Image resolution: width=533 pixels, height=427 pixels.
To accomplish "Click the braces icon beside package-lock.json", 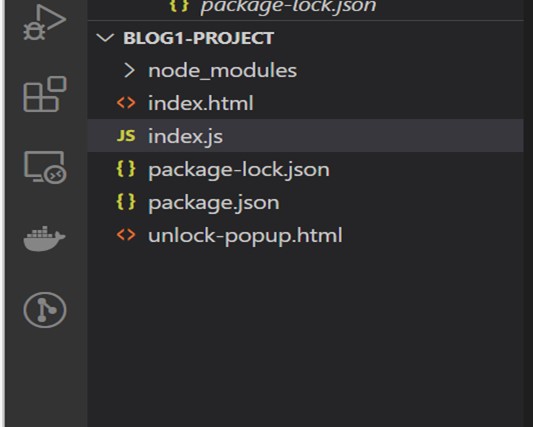I will click(126, 169).
